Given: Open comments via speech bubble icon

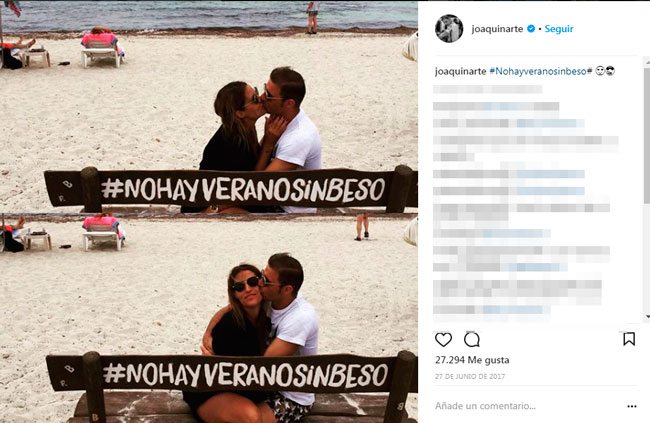Looking at the screenshot, I should coord(472,340).
